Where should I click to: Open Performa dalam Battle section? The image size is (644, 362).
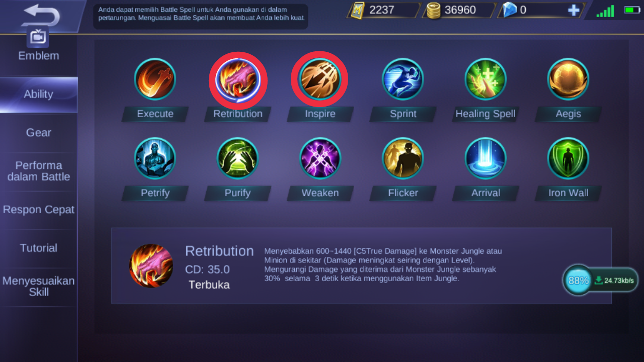pyautogui.click(x=39, y=171)
